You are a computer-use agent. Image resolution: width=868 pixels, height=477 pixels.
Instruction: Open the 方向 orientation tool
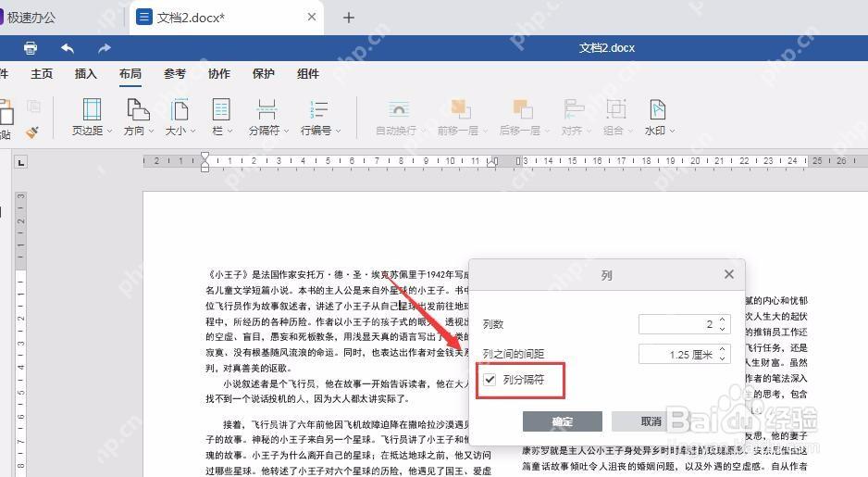point(139,117)
